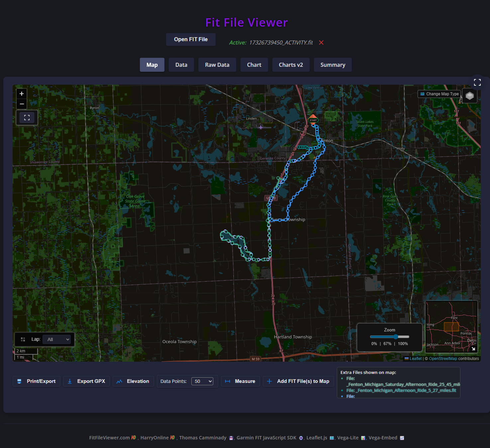Viewport: 490px width, 448px height.
Task: Expand the map type layer switcher
Action: click(x=469, y=96)
